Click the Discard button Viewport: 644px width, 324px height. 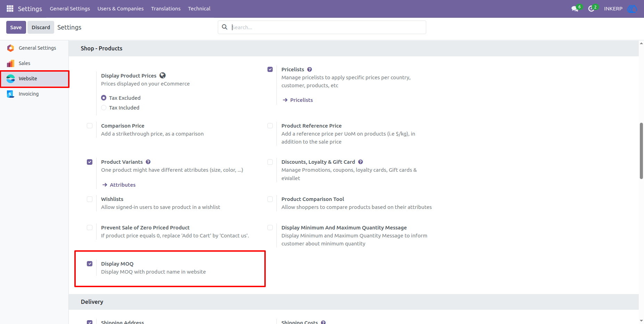click(x=41, y=27)
